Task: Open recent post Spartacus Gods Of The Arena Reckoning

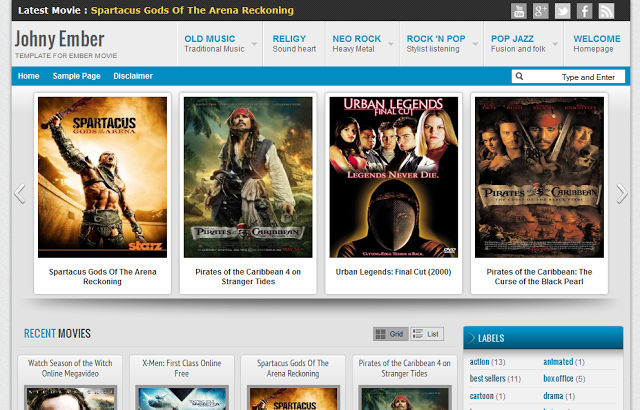Action: tap(293, 368)
